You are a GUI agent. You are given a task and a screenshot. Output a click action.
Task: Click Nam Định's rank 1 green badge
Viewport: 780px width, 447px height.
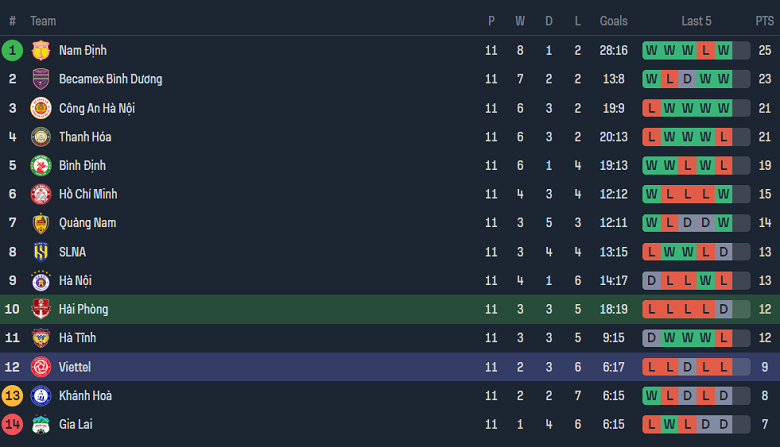coord(12,50)
